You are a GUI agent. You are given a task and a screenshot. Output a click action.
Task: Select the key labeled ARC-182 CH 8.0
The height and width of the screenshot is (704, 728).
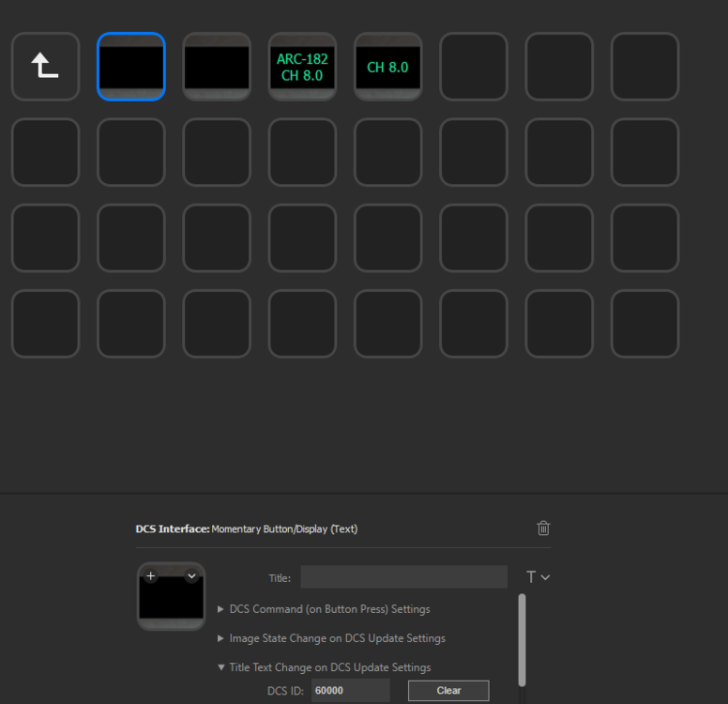302,67
